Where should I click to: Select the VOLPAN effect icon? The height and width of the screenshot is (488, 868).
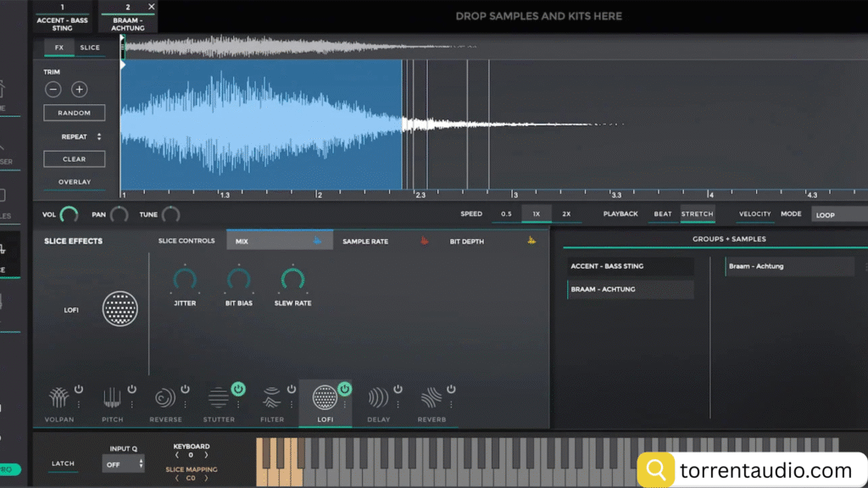pos(59,398)
